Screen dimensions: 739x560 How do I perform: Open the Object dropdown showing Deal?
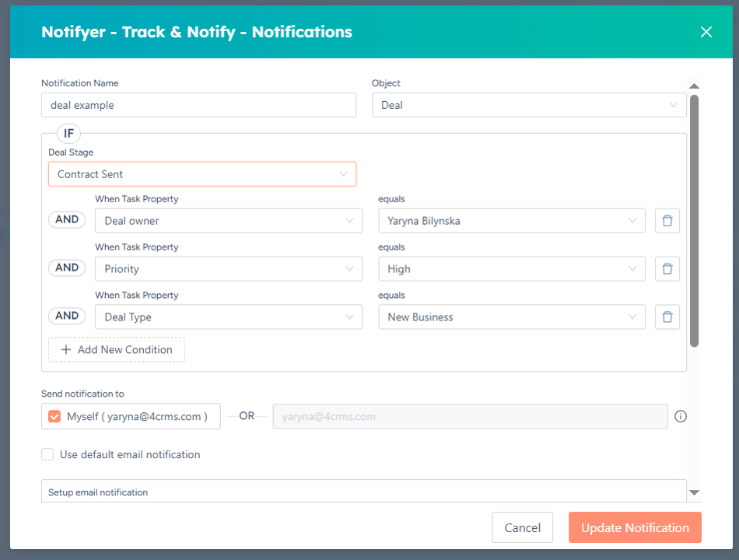529,105
